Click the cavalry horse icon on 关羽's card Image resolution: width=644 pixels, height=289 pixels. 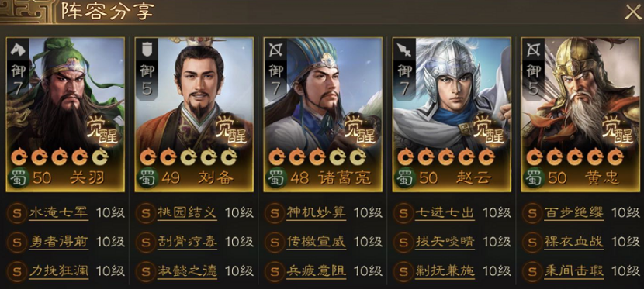click(18, 50)
